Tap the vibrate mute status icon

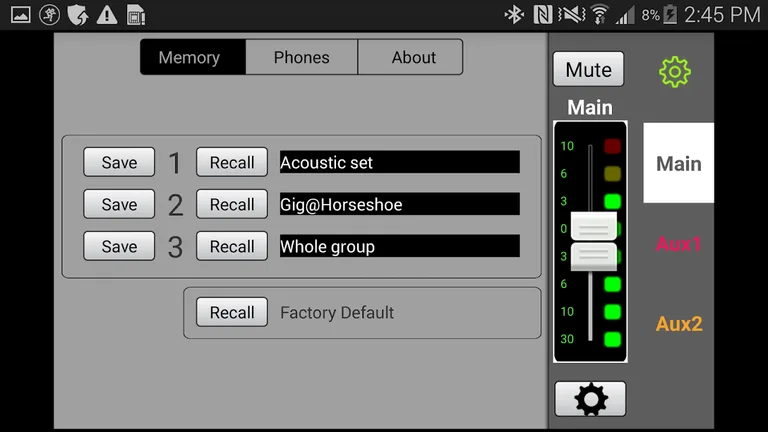tap(571, 15)
